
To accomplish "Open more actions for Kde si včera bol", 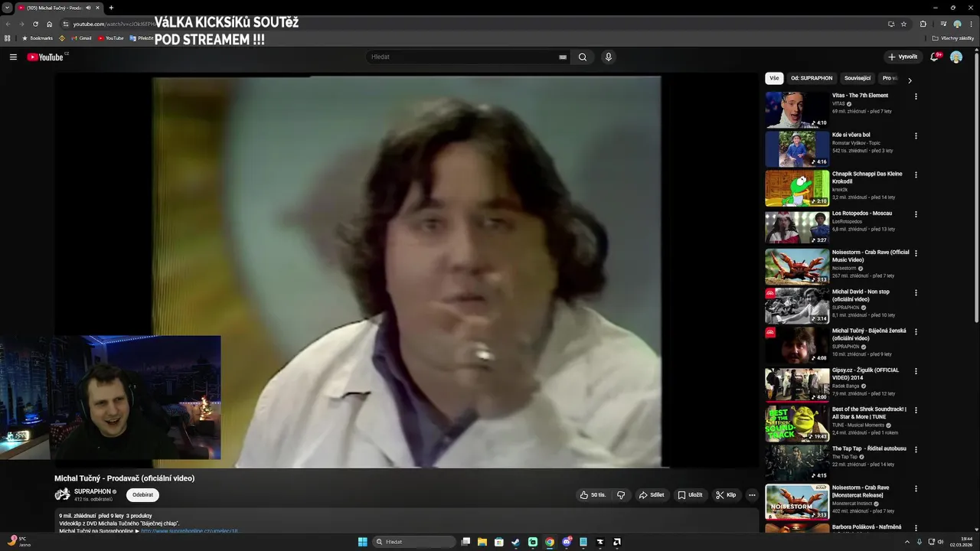I will pyautogui.click(x=916, y=135).
